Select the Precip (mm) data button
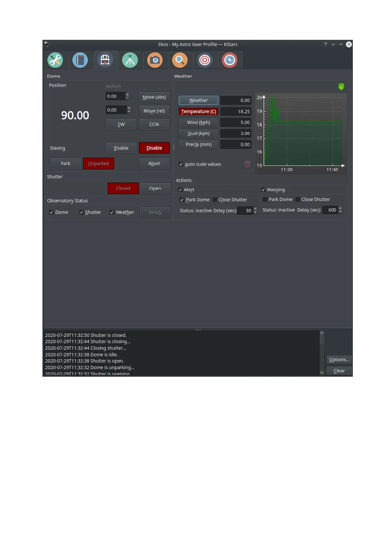 click(198, 144)
